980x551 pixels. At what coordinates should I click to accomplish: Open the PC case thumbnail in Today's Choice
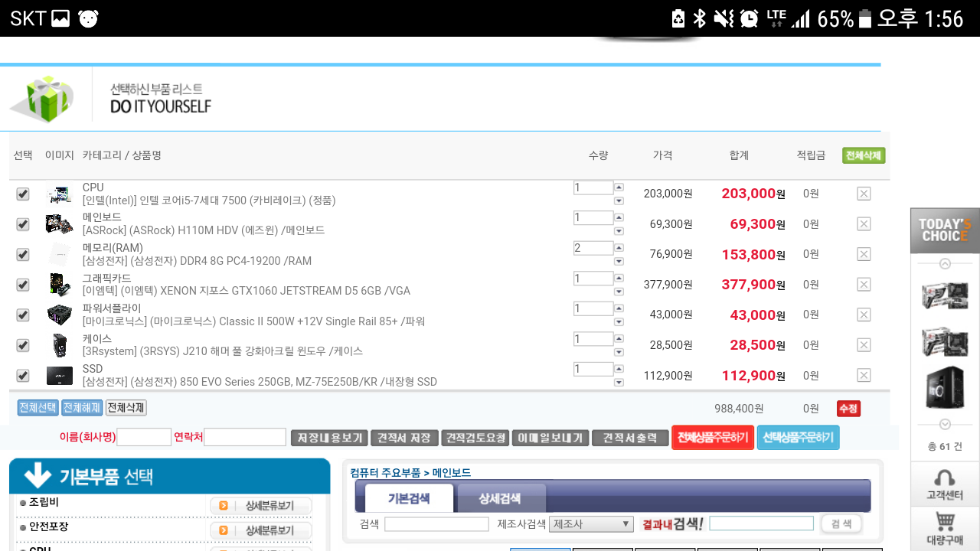pyautogui.click(x=945, y=388)
